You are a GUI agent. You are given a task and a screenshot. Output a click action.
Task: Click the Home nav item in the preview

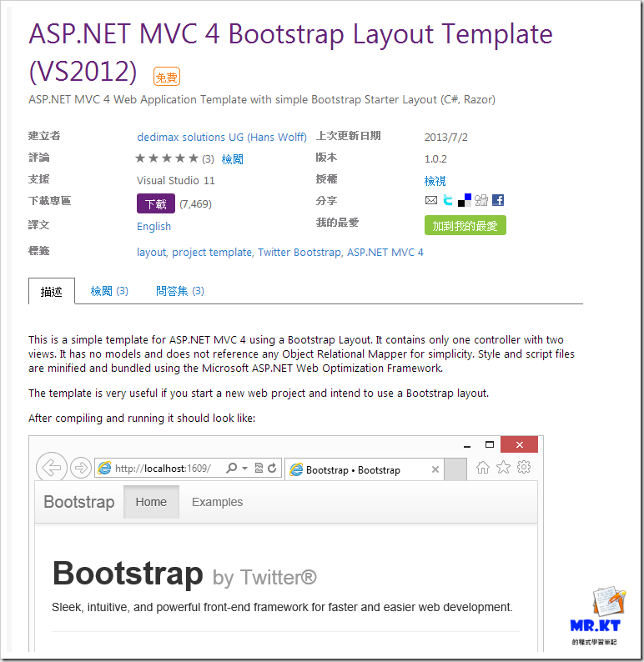tap(151, 502)
